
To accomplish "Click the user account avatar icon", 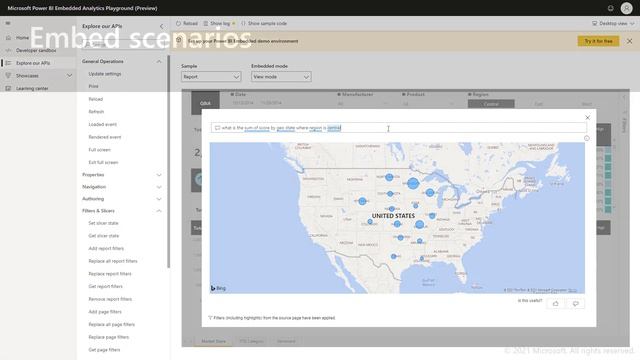I will tap(626, 8).
